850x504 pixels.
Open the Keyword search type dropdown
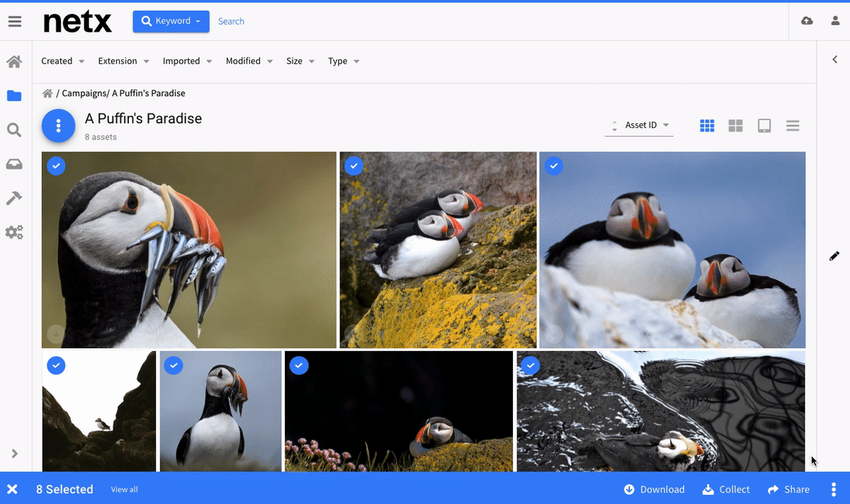pyautogui.click(x=171, y=21)
